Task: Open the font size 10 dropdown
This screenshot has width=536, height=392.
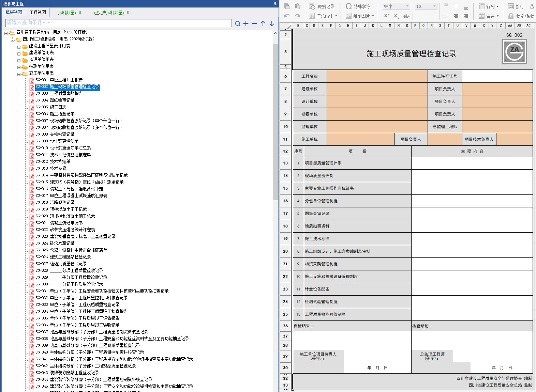Action: [426, 6]
